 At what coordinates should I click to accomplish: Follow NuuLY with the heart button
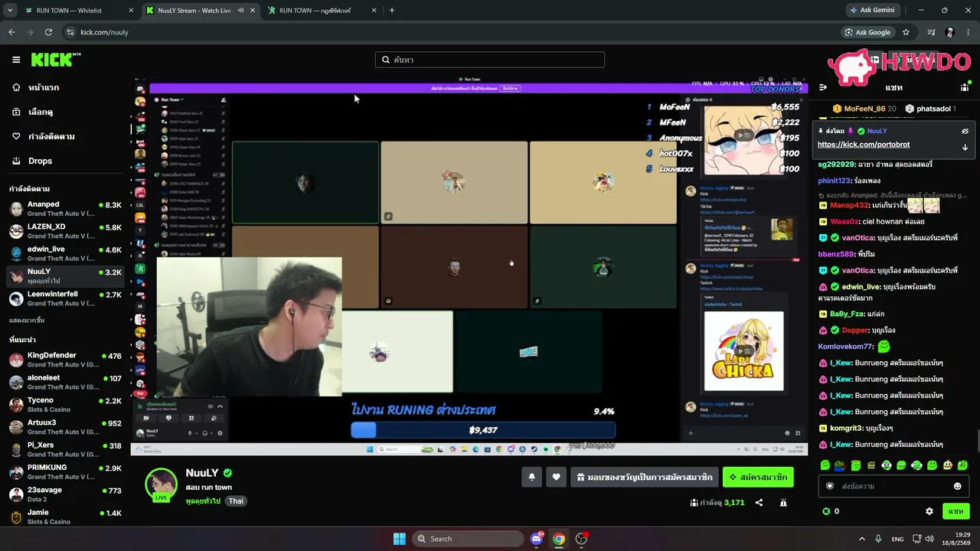click(556, 478)
